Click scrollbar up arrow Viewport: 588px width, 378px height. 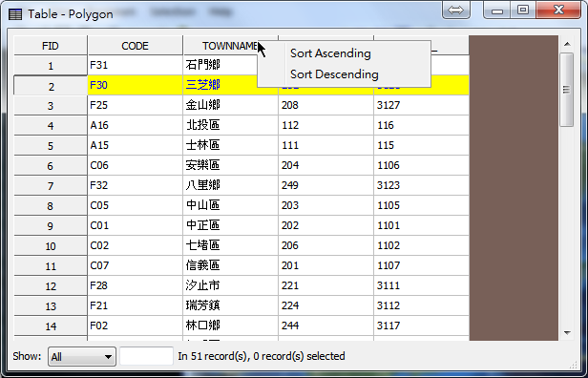pos(567,44)
